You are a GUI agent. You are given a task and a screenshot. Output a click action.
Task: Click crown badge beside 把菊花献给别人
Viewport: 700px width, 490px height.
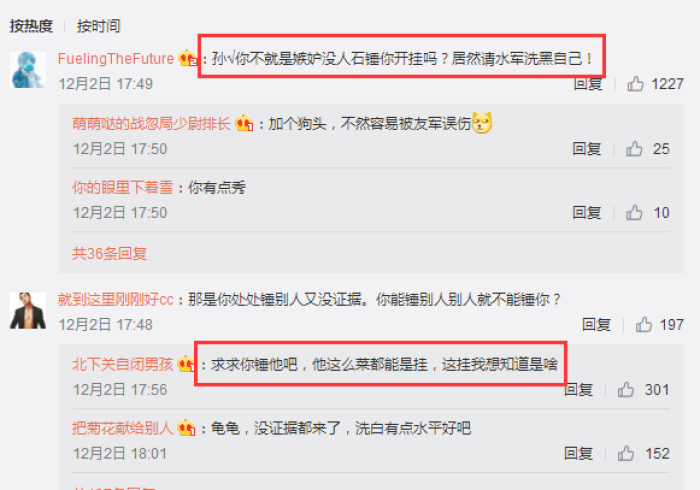click(x=186, y=428)
